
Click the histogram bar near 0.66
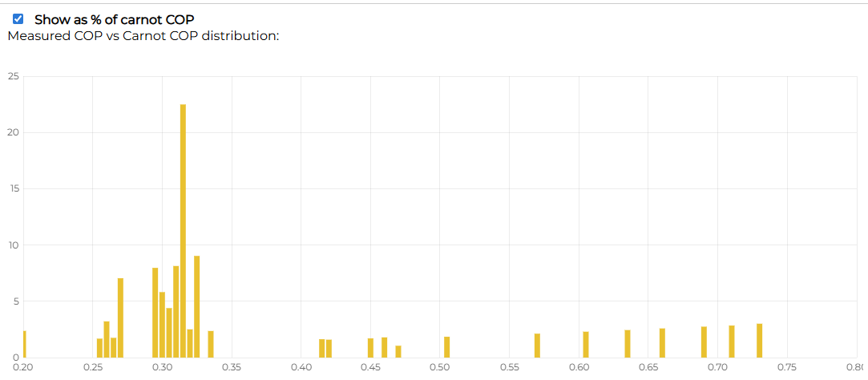coord(662,343)
